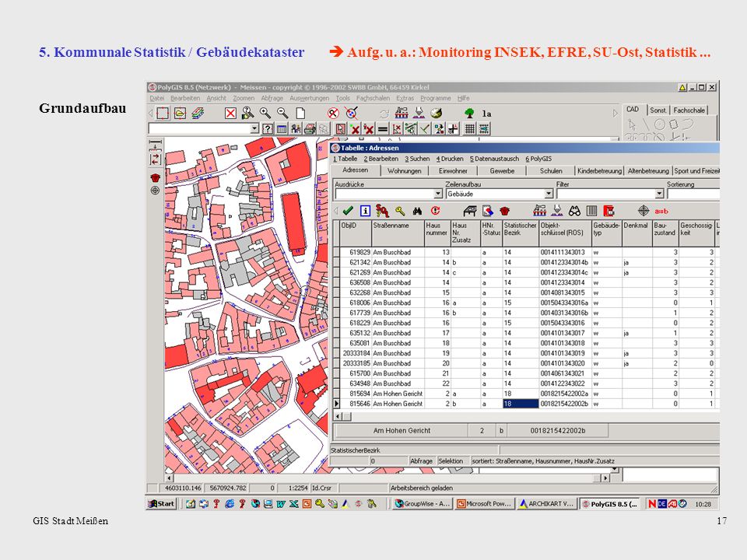Open the layers stack icon in main toolbar
The image size is (747, 560).
[198, 114]
